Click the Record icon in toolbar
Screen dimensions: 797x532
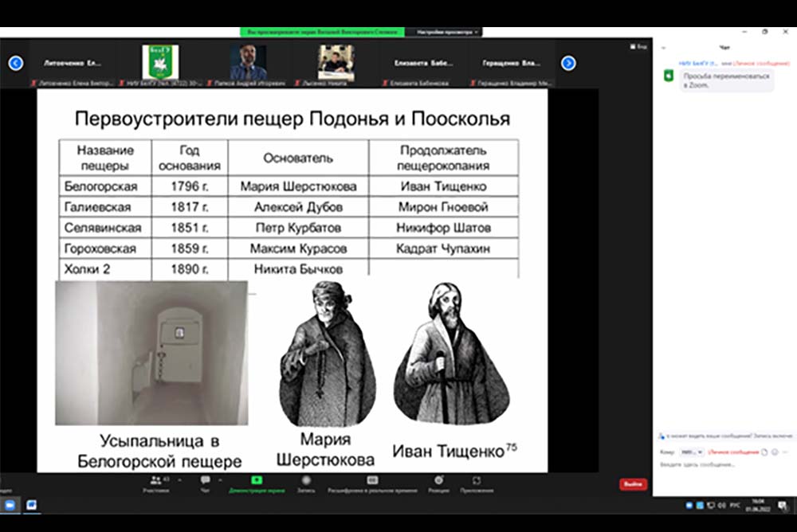pyautogui.click(x=306, y=480)
